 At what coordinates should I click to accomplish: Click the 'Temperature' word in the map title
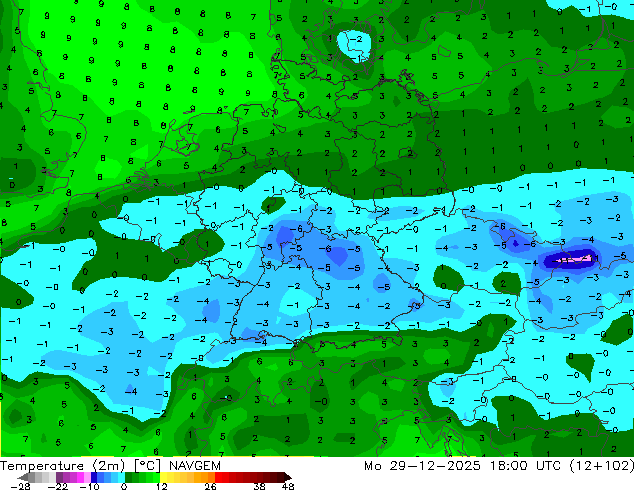42,466
